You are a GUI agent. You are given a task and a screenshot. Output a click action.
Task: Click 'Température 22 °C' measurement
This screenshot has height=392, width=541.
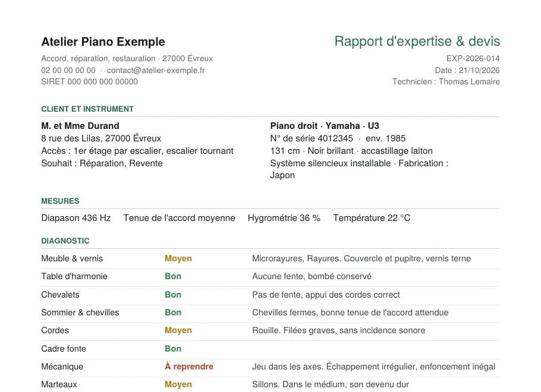(372, 218)
